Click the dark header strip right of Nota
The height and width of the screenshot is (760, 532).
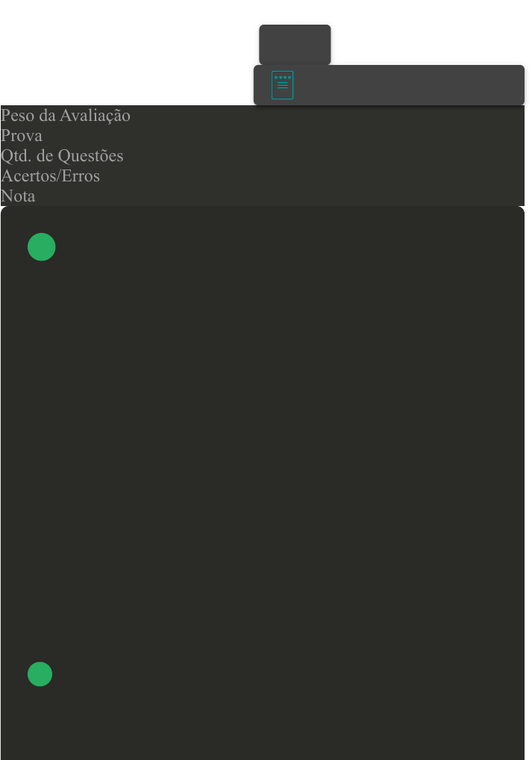tap(280, 196)
